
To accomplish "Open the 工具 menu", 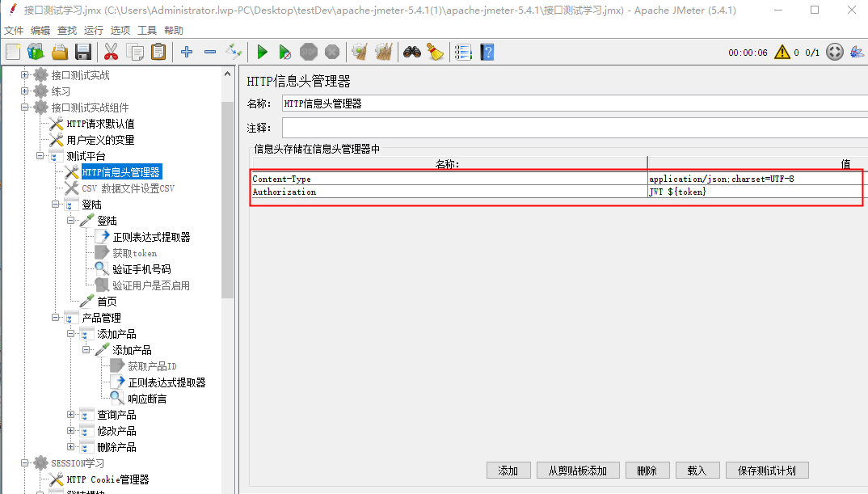I will click(147, 31).
